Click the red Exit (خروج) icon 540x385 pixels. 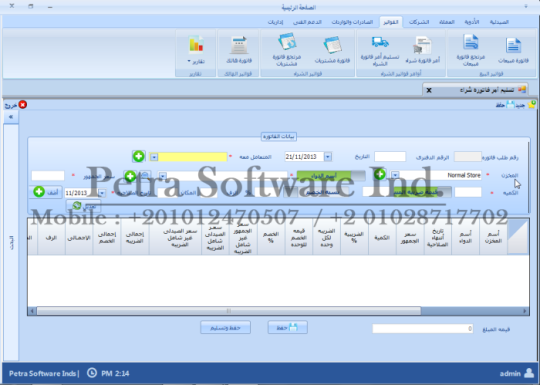(x=23, y=104)
